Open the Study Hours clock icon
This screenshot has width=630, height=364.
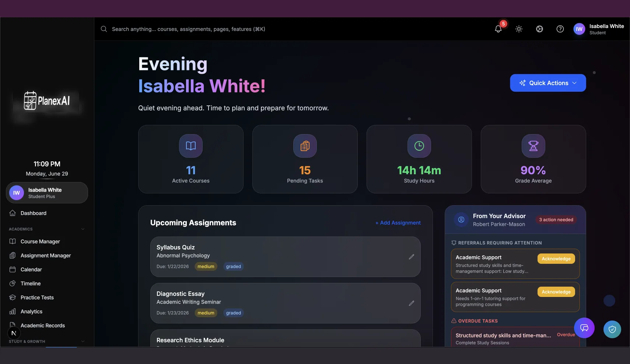click(x=419, y=146)
